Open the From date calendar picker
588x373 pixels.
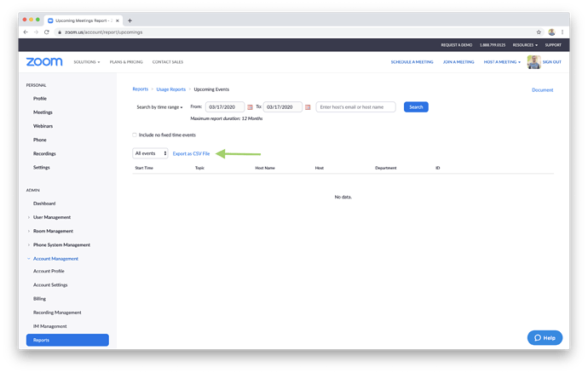click(x=251, y=107)
